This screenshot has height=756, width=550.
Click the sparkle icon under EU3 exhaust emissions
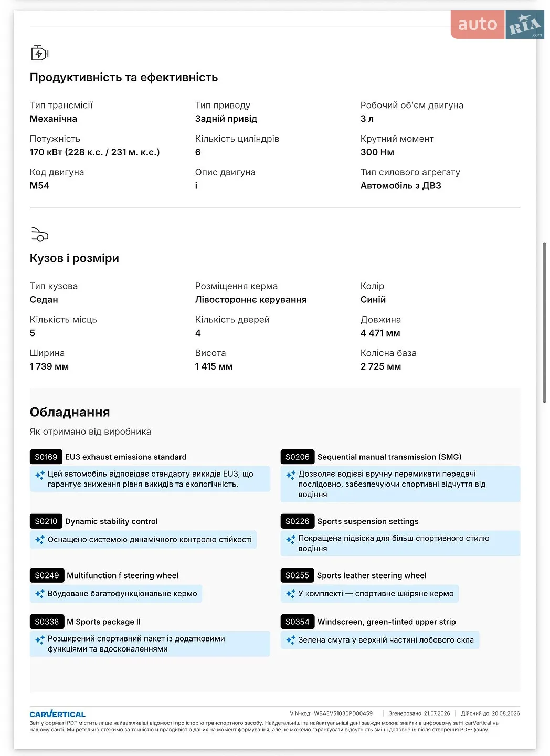pos(40,475)
